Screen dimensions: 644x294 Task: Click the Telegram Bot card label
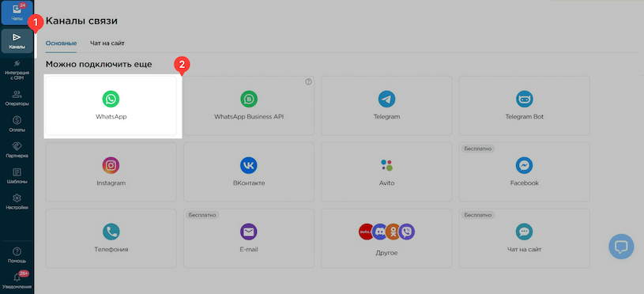(524, 117)
